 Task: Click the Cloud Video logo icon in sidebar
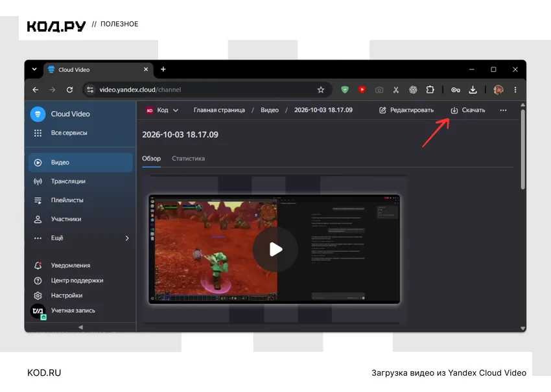coord(38,114)
